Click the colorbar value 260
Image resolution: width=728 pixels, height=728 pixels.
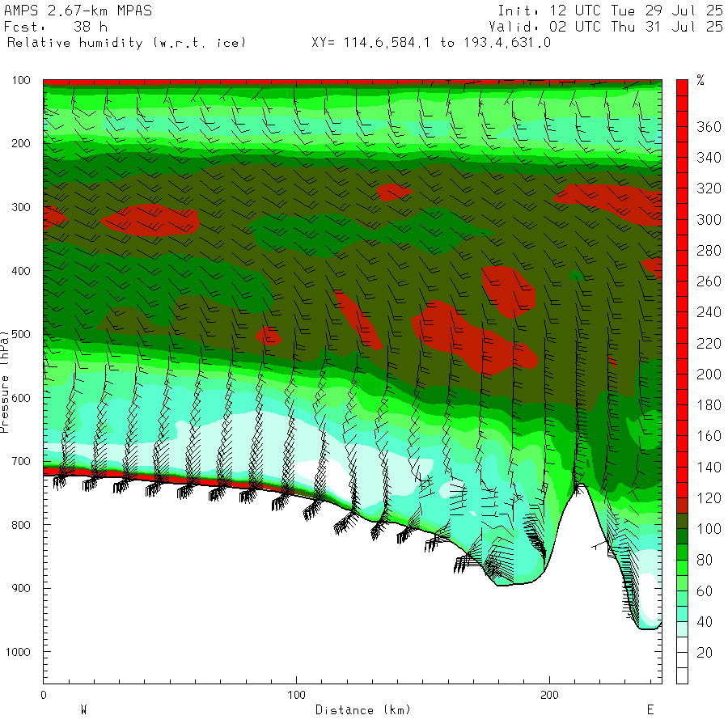[x=709, y=281]
